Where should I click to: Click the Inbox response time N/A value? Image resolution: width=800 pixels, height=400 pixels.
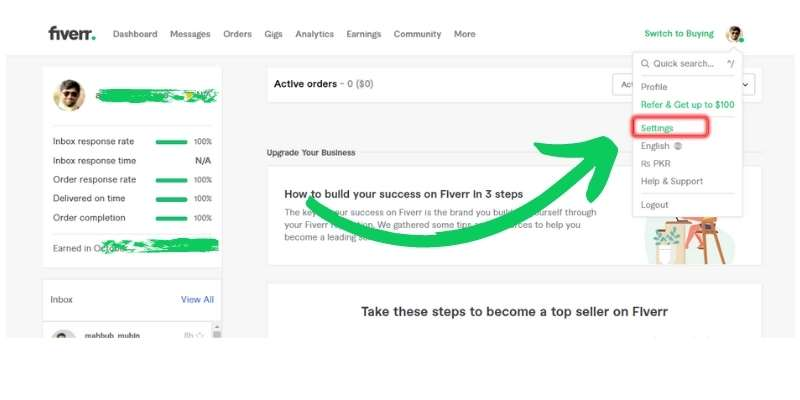coord(203,161)
